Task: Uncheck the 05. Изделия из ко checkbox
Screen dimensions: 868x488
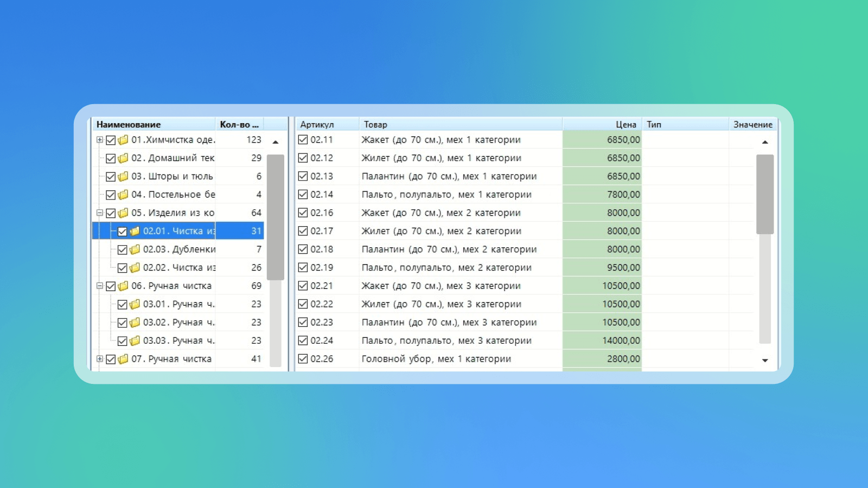Action: pyautogui.click(x=111, y=213)
